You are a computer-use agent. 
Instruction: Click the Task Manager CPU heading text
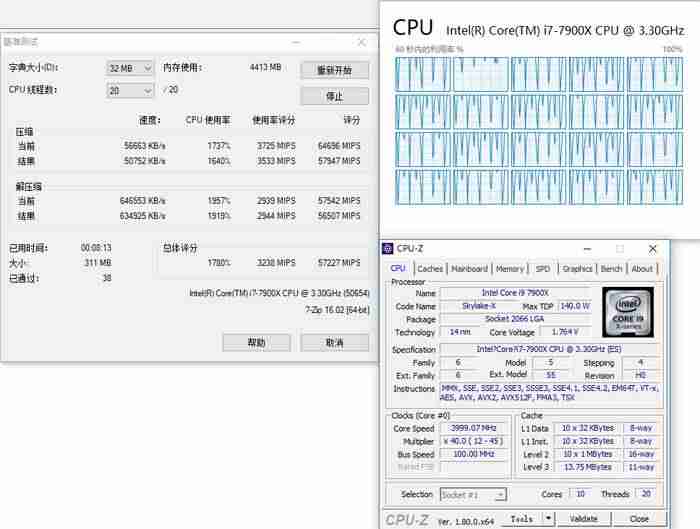coord(412,28)
